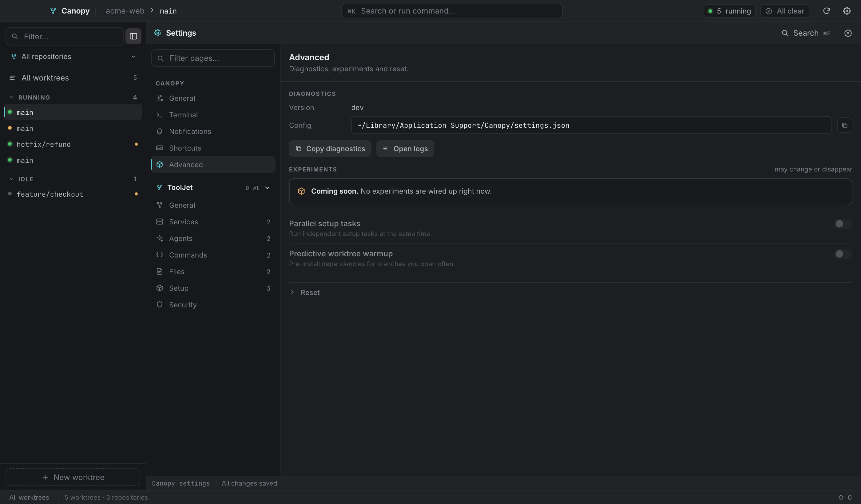This screenshot has width=861, height=504.
Task: Click the Security shield icon
Action: pos(160,305)
